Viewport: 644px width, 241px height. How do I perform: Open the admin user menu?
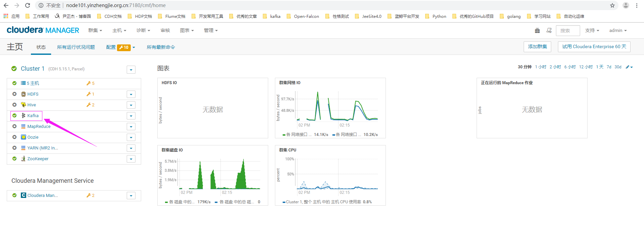tap(618, 31)
